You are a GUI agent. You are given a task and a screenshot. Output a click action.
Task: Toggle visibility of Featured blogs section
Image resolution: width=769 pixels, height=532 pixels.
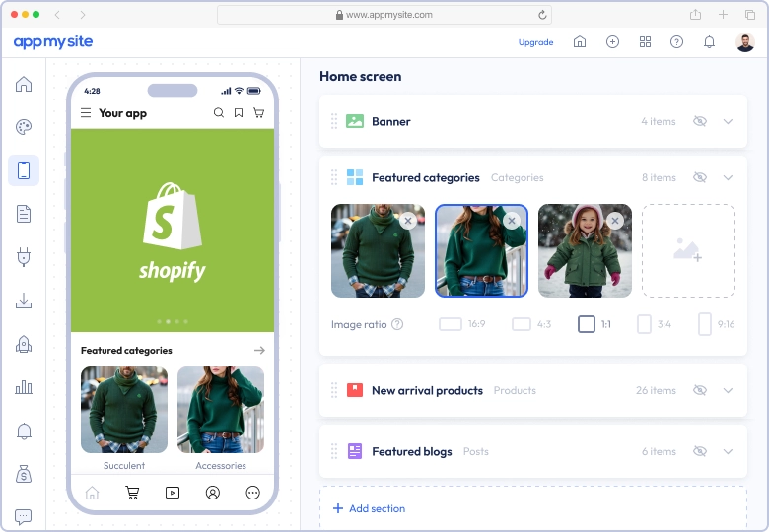[700, 451]
